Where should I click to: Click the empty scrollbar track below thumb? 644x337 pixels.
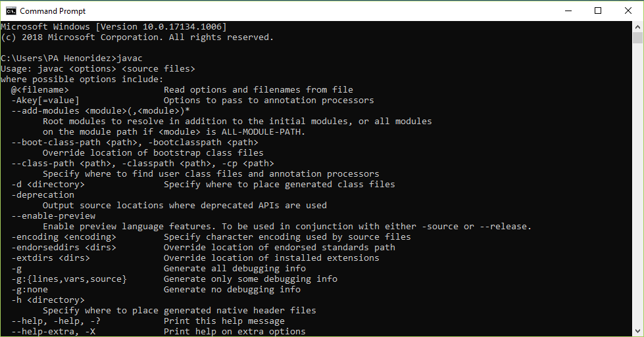click(x=637, y=197)
